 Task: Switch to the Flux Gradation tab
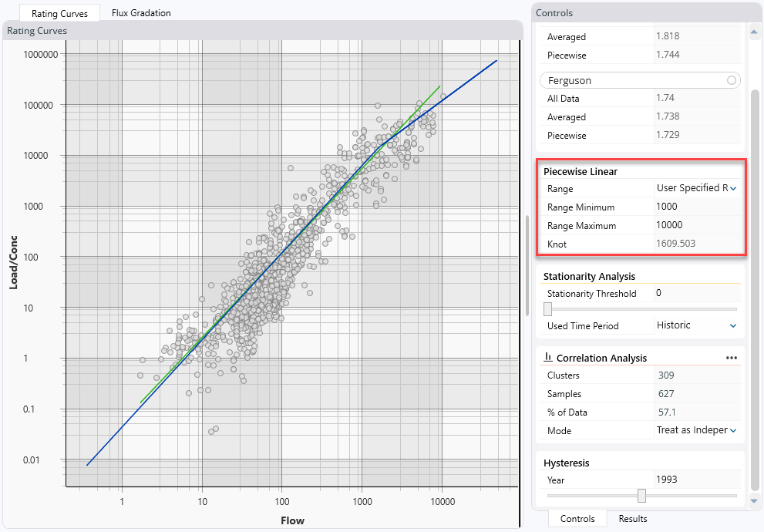(x=141, y=12)
